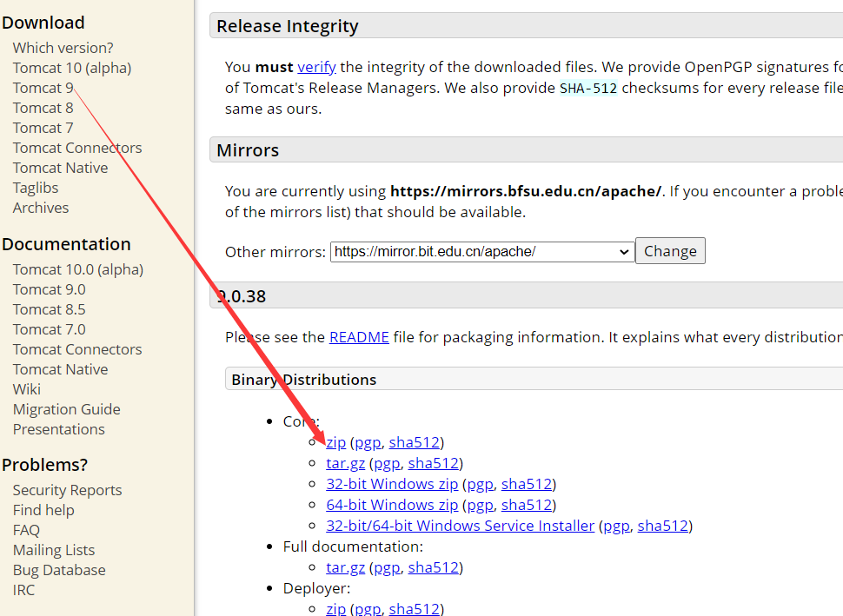Go to Tomcat 10 (alpha) download page
The width and height of the screenshot is (843, 616).
point(72,68)
